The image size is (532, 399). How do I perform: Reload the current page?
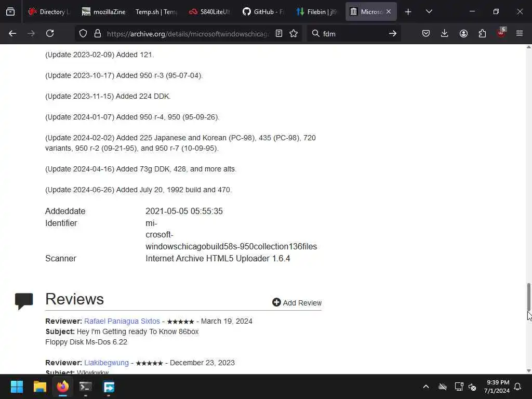(50, 33)
